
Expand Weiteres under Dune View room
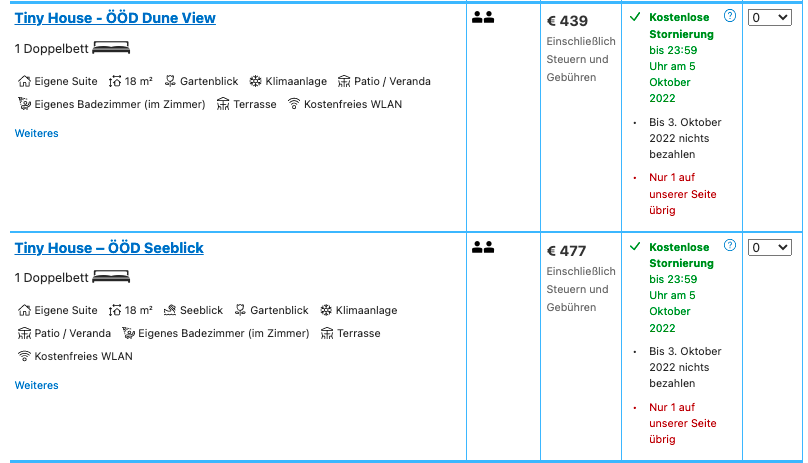pos(37,133)
